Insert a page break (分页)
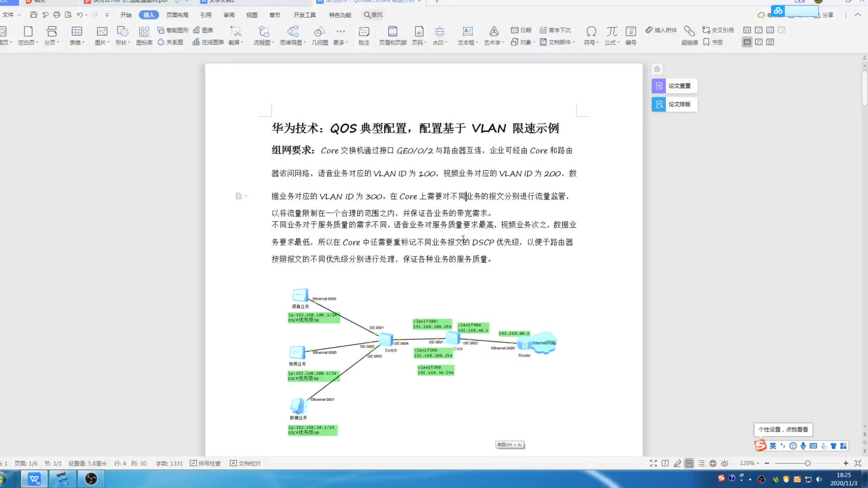 [x=52, y=36]
